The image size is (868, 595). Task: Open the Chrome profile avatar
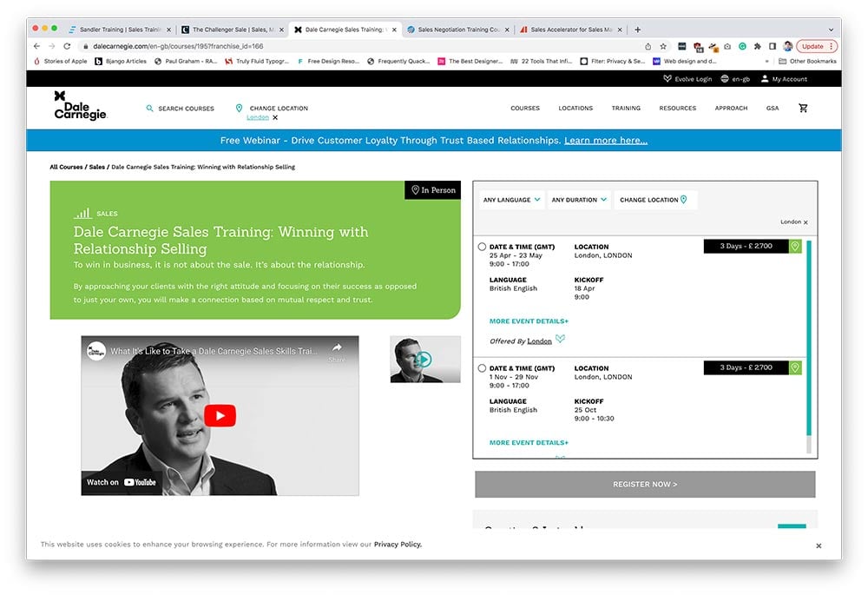787,47
